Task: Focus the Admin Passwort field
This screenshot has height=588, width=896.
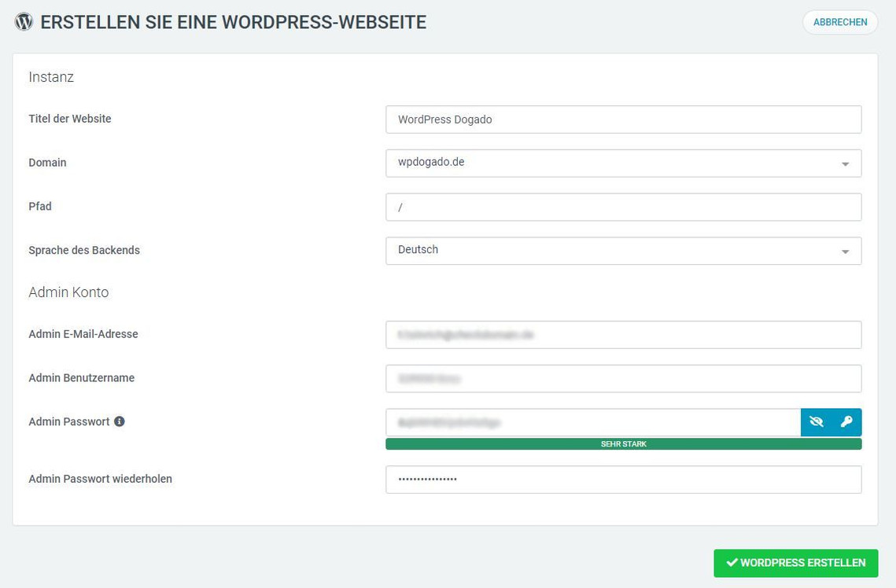Action: point(593,422)
